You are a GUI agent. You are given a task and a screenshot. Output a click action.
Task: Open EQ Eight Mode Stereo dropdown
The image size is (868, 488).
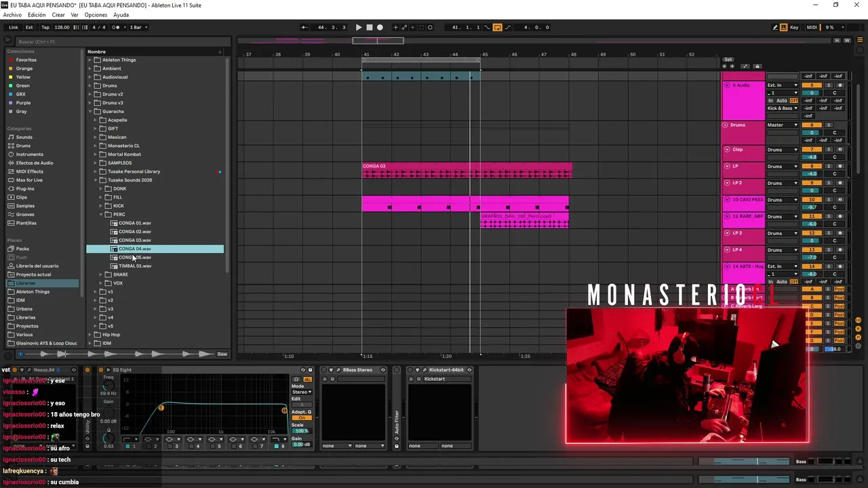click(x=302, y=392)
